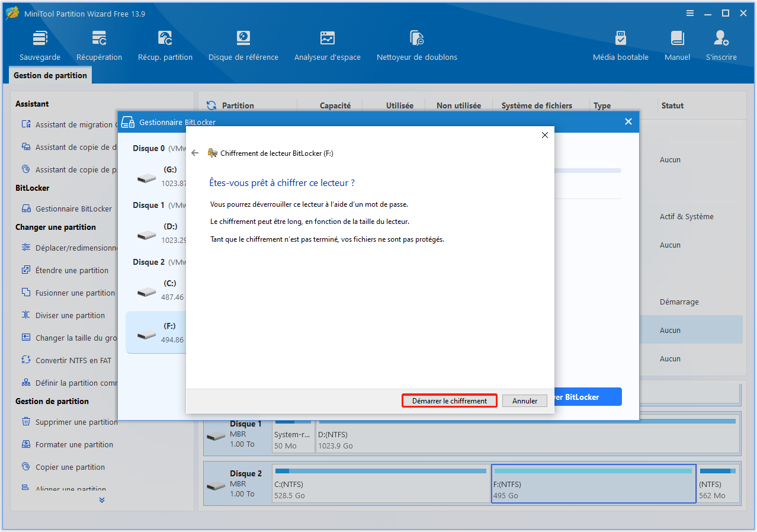Sort by Utilisée column header

point(400,105)
